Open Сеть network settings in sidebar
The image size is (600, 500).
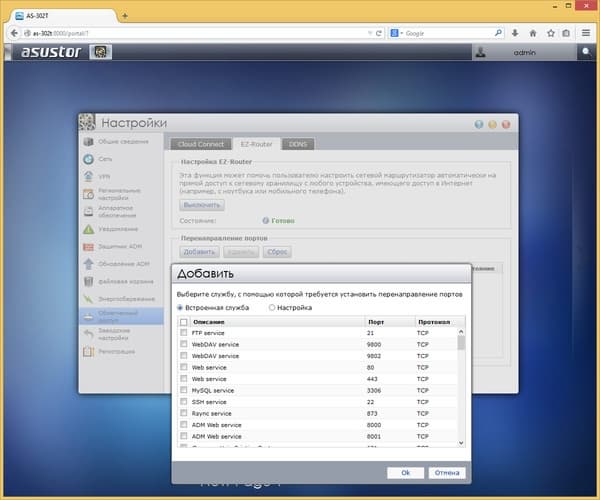[x=121, y=159]
